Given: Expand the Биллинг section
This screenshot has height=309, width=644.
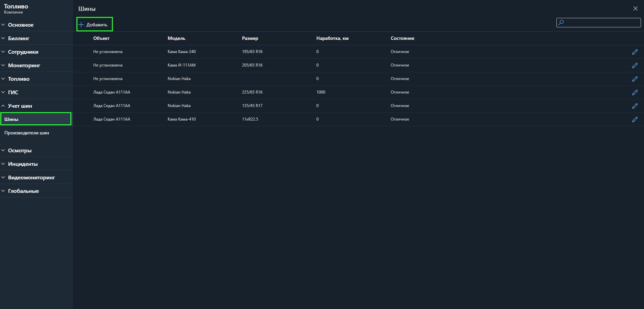Looking at the screenshot, I should click(19, 38).
